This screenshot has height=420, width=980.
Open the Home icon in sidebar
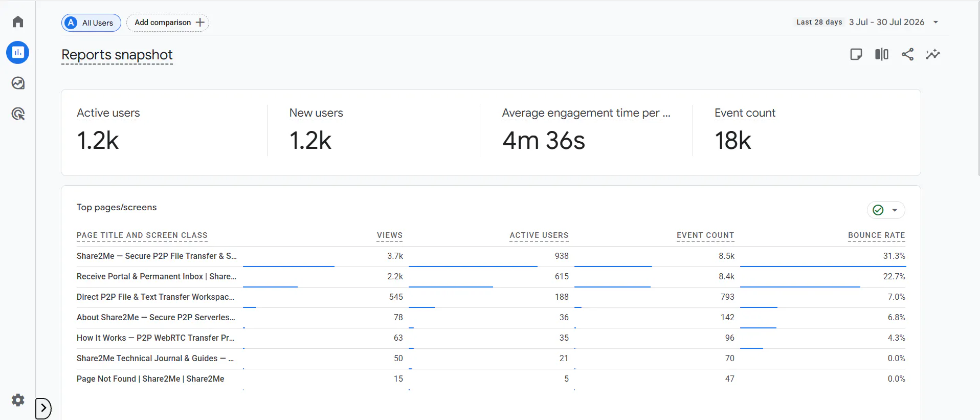[x=18, y=21]
